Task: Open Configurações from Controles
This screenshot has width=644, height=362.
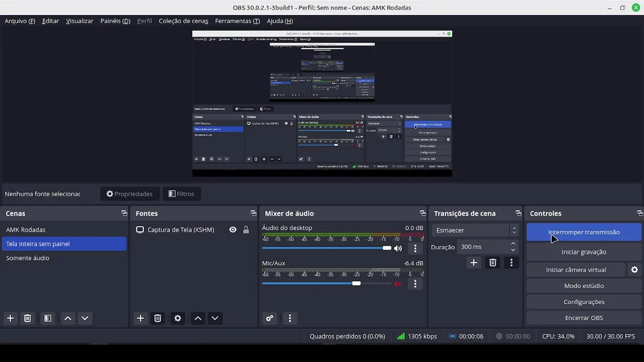Action: (584, 302)
